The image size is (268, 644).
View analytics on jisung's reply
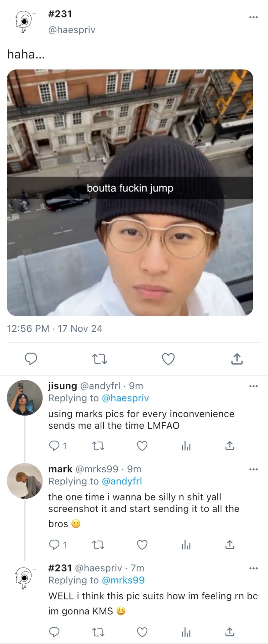186,446
